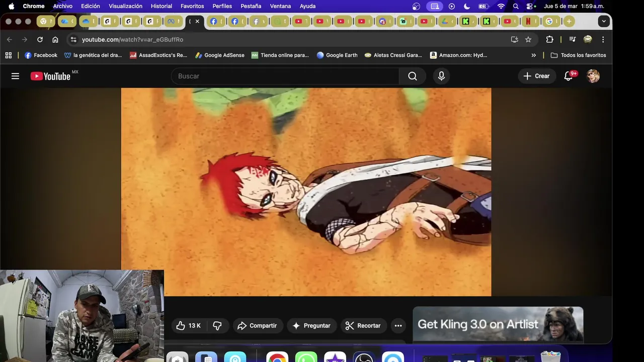Viewport: 644px width, 362px height.
Task: Open the Edición menu
Action: tap(91, 6)
